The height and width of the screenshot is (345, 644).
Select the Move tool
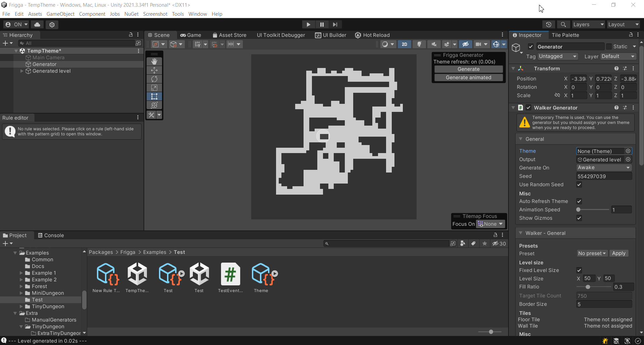[154, 70]
